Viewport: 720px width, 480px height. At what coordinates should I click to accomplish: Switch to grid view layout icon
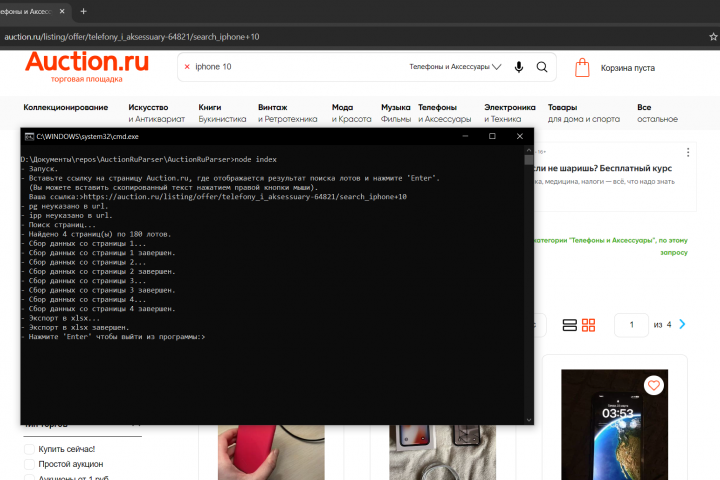coord(588,325)
